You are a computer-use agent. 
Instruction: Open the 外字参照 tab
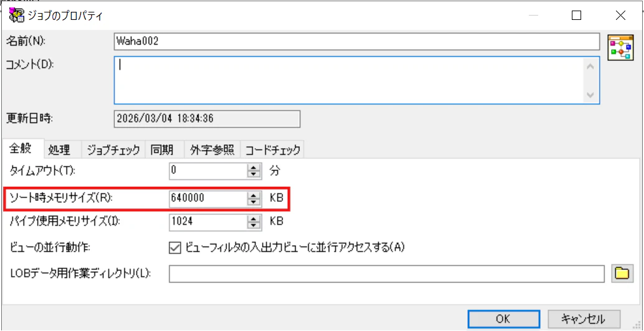212,151
